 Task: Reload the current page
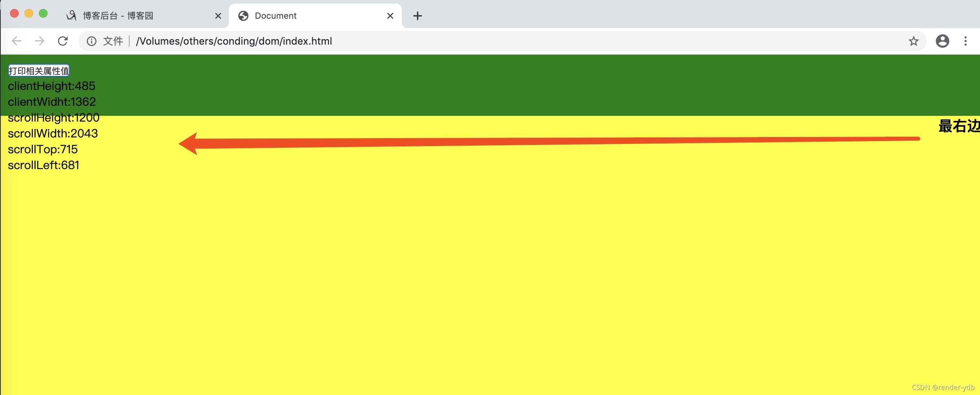pos(63,41)
